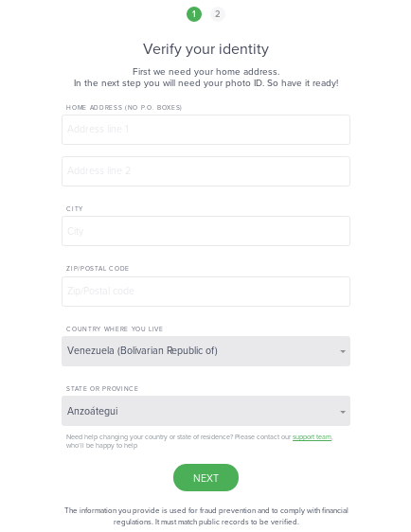This screenshot has height=532, width=411.
Task: Go to the step 2 indicator circle
Action: coord(218,14)
